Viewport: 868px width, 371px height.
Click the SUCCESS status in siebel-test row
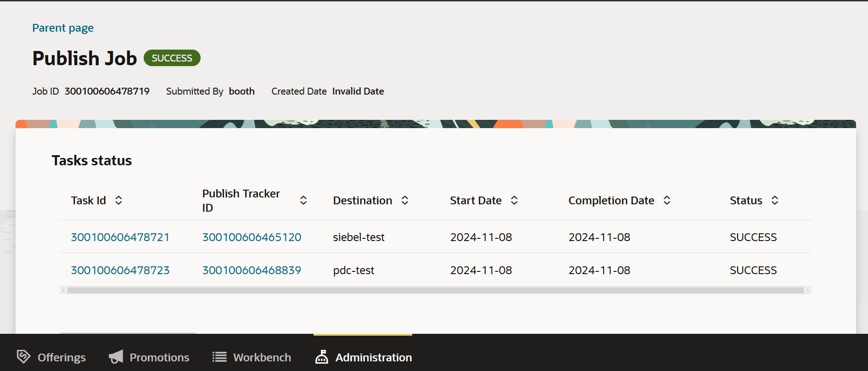pyautogui.click(x=753, y=237)
